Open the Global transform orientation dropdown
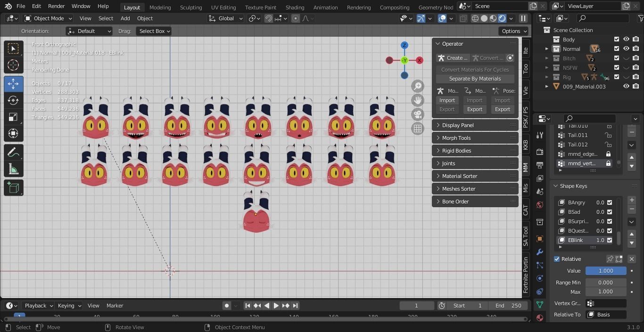644x332 pixels. (x=226, y=18)
